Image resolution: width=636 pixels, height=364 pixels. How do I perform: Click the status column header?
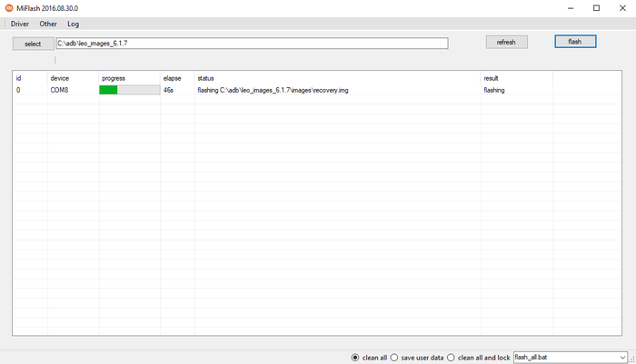pyautogui.click(x=205, y=78)
